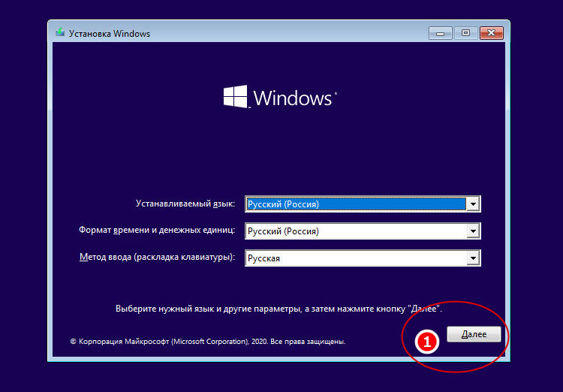
Task: Minimize the Установка Windows window
Action: pos(440,33)
